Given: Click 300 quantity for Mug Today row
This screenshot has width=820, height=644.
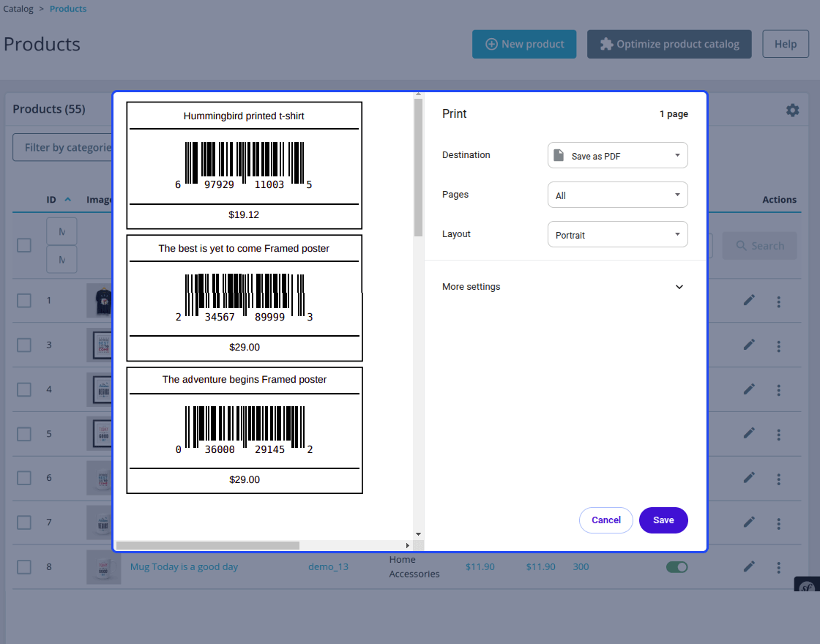Looking at the screenshot, I should tap(581, 566).
